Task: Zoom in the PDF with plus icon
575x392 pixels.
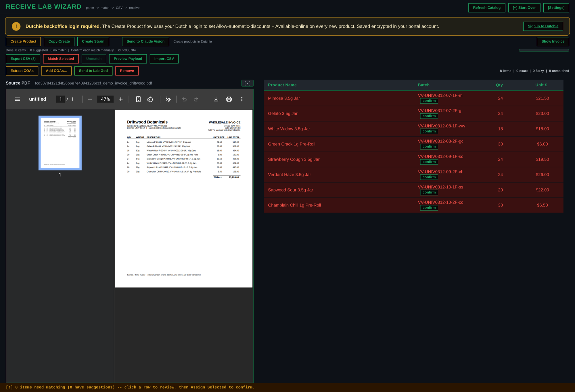Action: (x=121, y=99)
